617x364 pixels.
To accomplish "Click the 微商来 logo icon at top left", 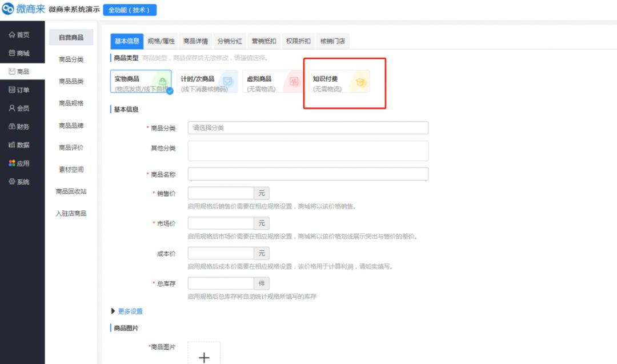I will (7, 9).
